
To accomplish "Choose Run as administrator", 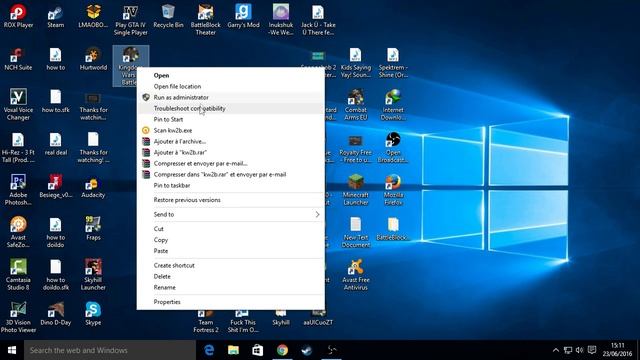I will point(231,97).
